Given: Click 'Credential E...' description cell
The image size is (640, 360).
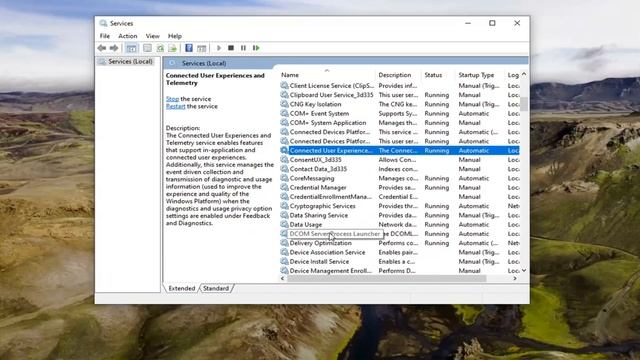Looking at the screenshot, I should click(398, 197).
